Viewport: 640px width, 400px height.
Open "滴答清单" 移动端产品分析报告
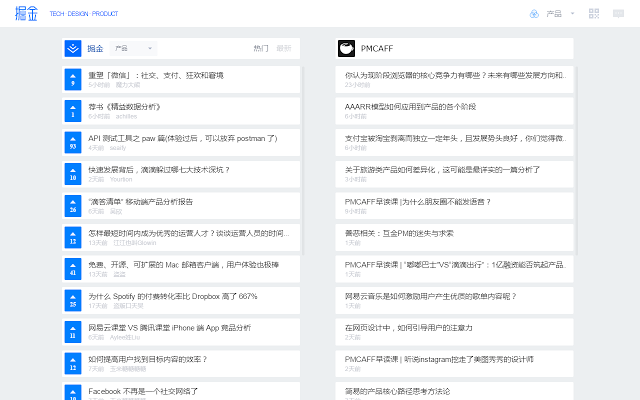(141, 201)
